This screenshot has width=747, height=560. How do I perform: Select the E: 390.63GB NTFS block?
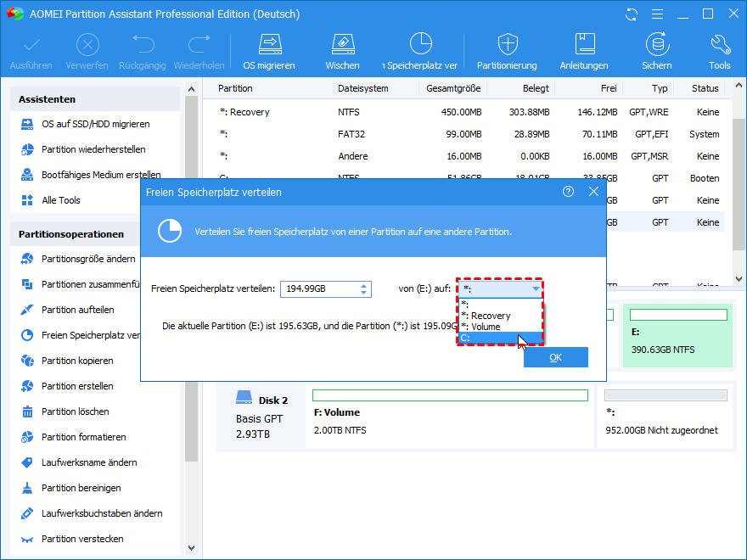point(678,336)
